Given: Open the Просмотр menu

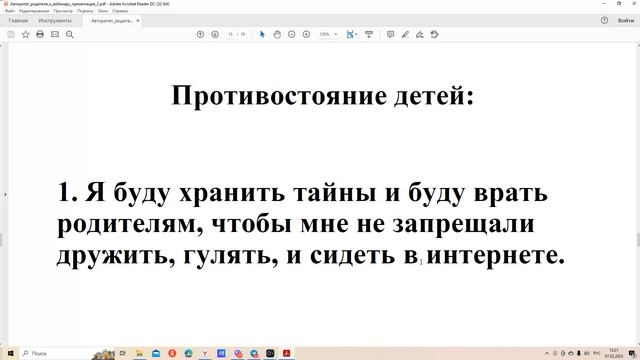Looking at the screenshot, I should pyautogui.click(x=63, y=11).
